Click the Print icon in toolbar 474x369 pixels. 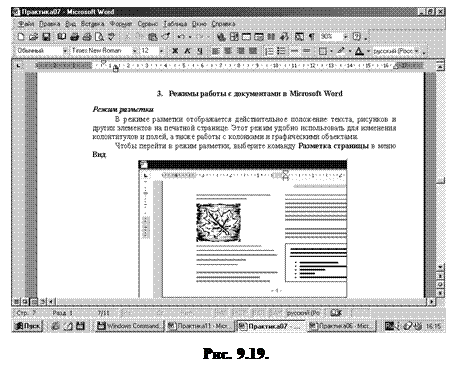click(x=75, y=37)
